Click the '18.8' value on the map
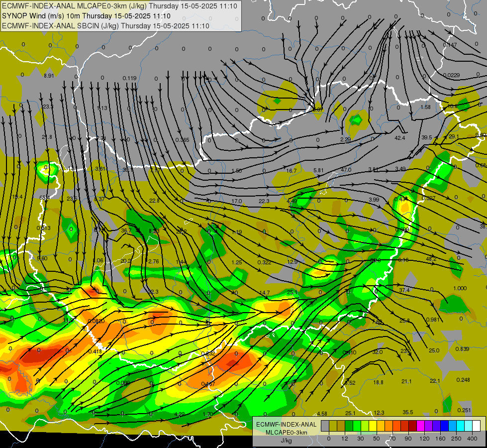 pos(378,382)
